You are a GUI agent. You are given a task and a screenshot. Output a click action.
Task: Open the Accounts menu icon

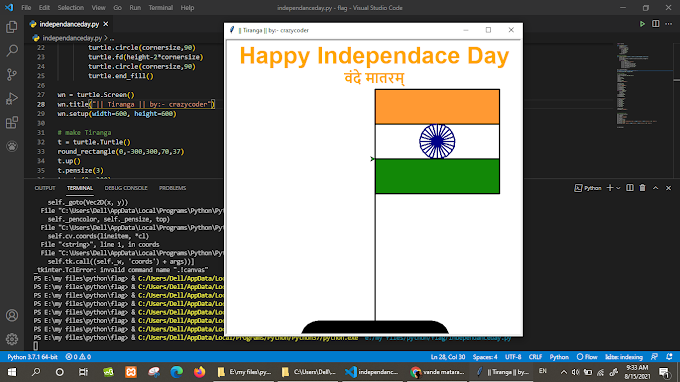[12, 315]
